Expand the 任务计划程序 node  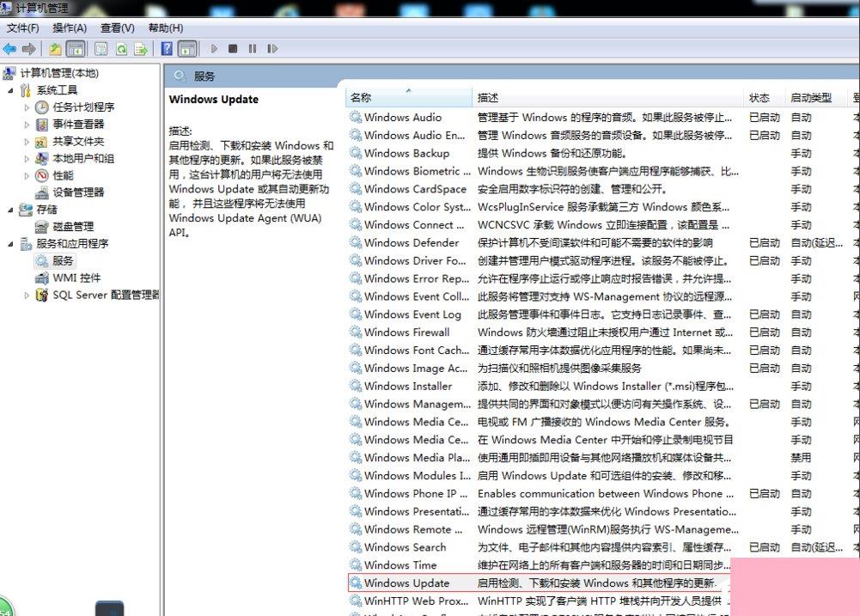[27, 107]
